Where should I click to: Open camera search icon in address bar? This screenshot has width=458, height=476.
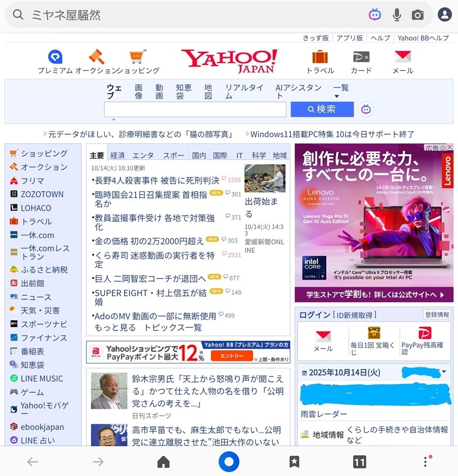pyautogui.click(x=418, y=15)
